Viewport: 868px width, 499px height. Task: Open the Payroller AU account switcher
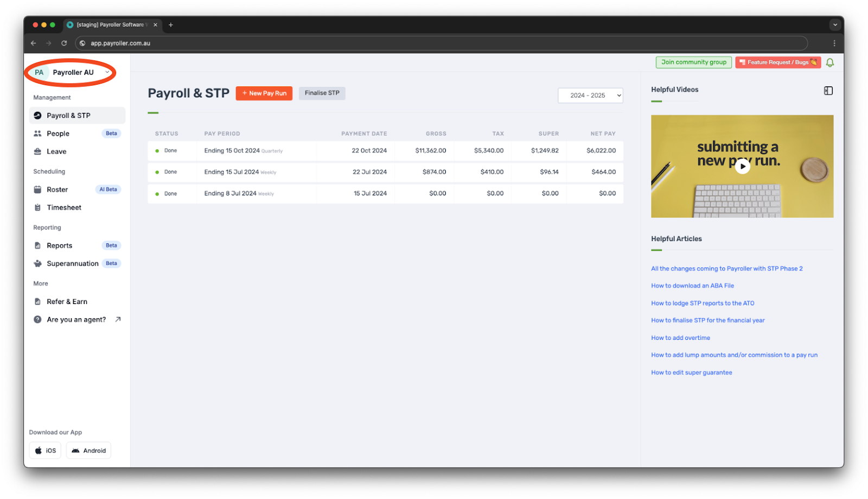click(72, 72)
